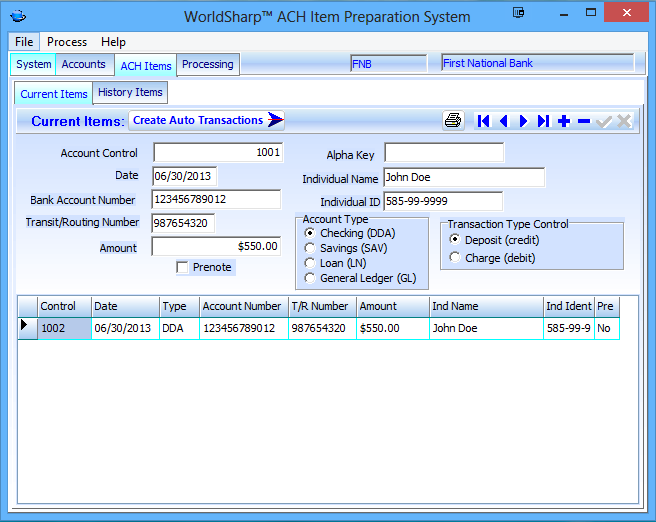Screen dimensions: 656x522
Task: Enable the Prenote checkbox
Action: 182,267
